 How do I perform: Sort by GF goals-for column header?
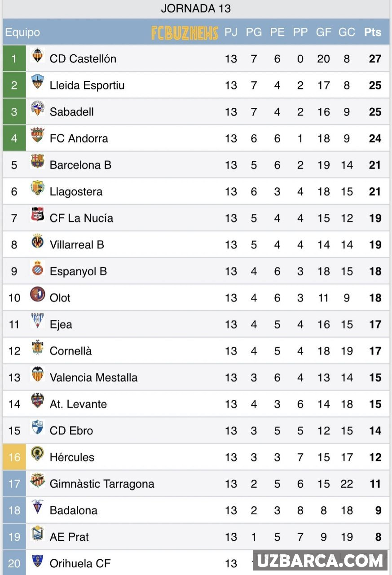[323, 32]
